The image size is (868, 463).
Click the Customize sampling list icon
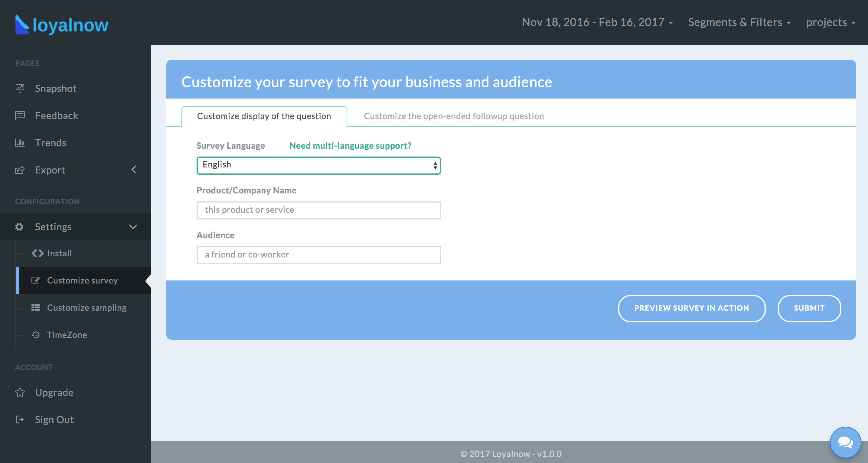[36, 307]
